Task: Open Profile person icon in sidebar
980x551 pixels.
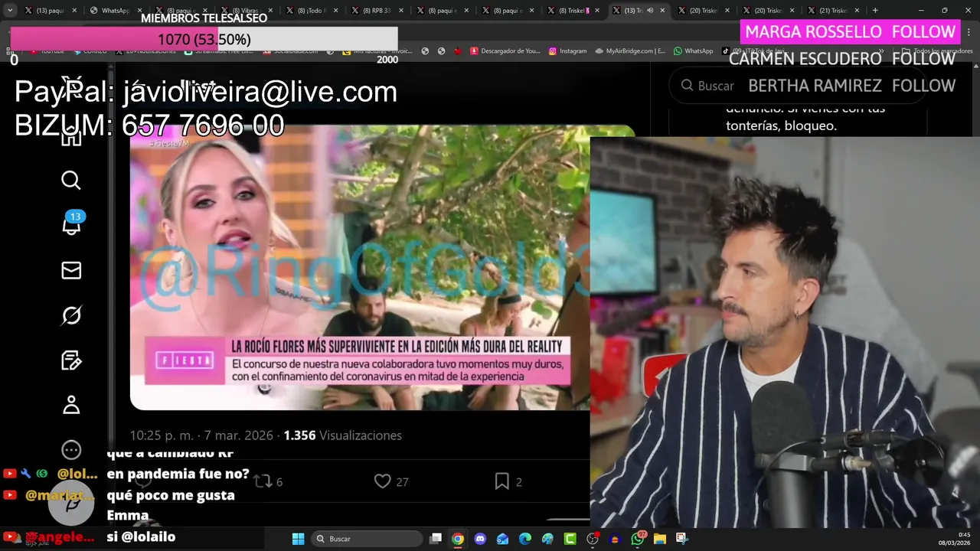Action: [x=71, y=405]
